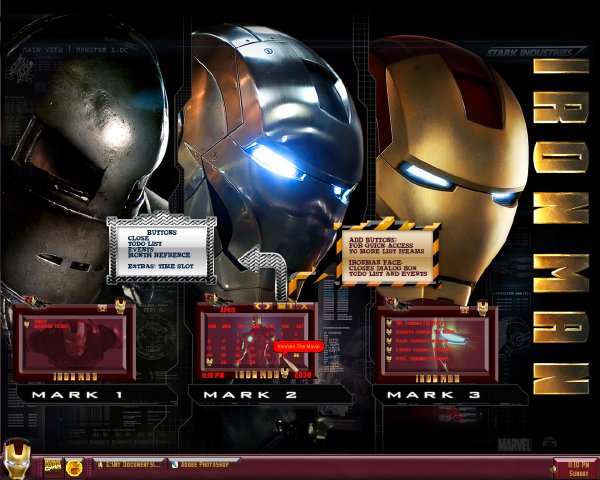The height and width of the screenshot is (480, 600).
Task: Click the Iron Man face beside the calendar logo
Action: (285, 373)
